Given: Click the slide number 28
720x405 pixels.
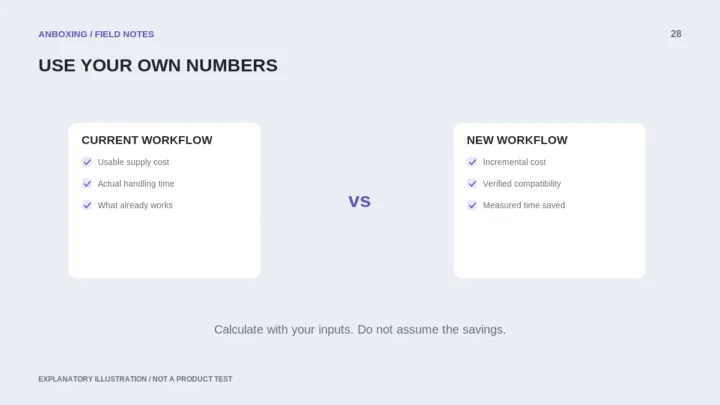Looking at the screenshot, I should pos(676,34).
